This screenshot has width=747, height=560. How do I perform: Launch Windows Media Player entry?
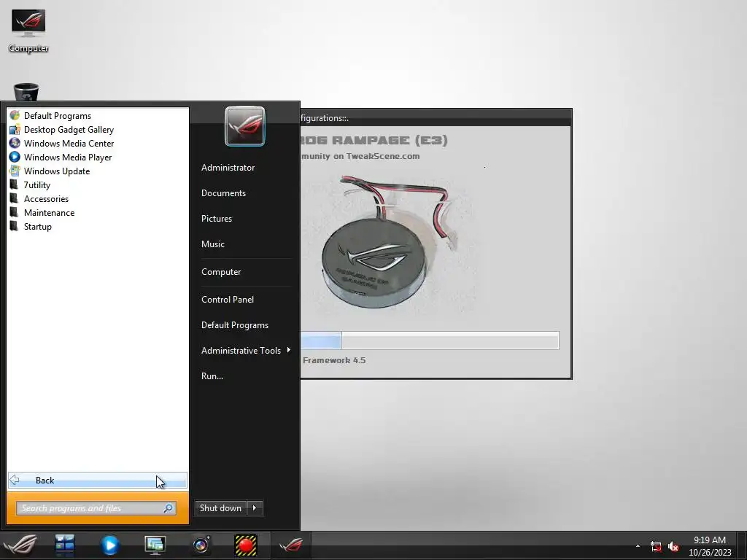[68, 157]
